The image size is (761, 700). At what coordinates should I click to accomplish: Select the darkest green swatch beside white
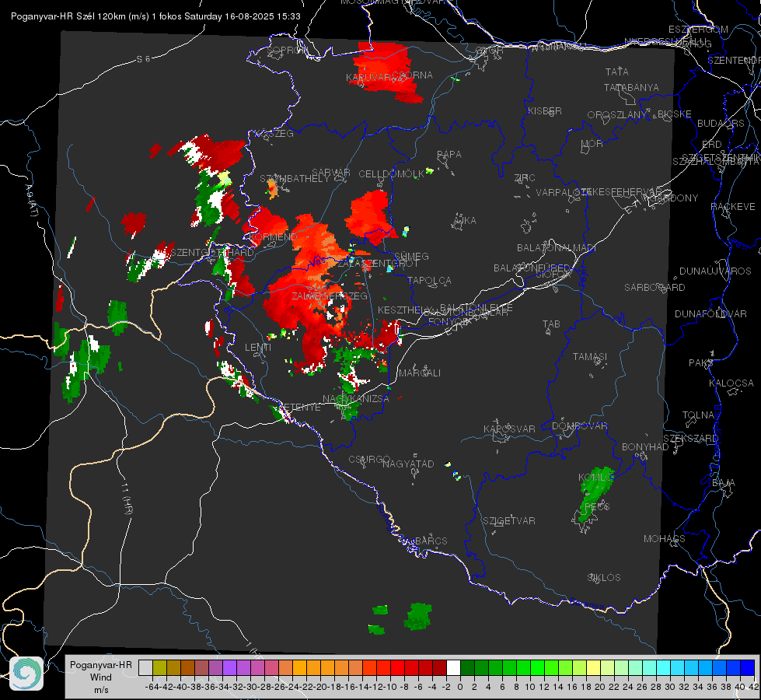click(x=467, y=668)
